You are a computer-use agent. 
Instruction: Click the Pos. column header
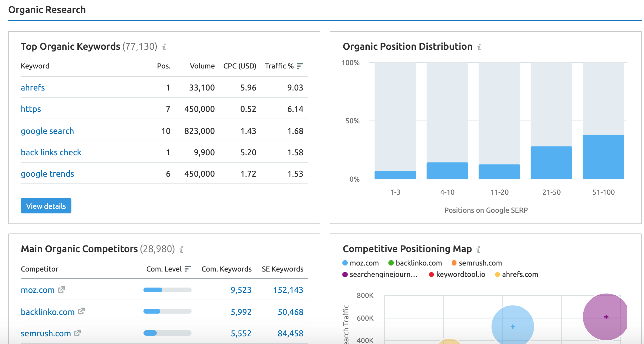pos(164,66)
